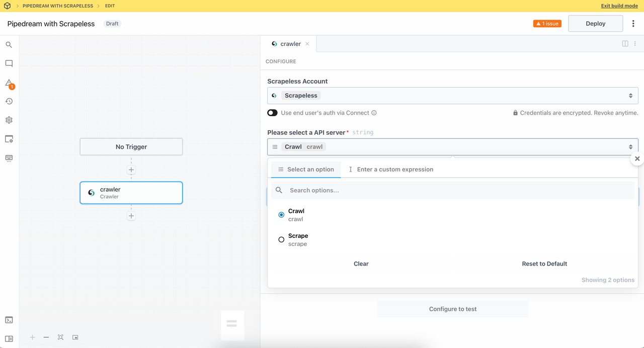Screen dimensions: 644x348
Task: Click Exit build mode link
Action: (619, 6)
